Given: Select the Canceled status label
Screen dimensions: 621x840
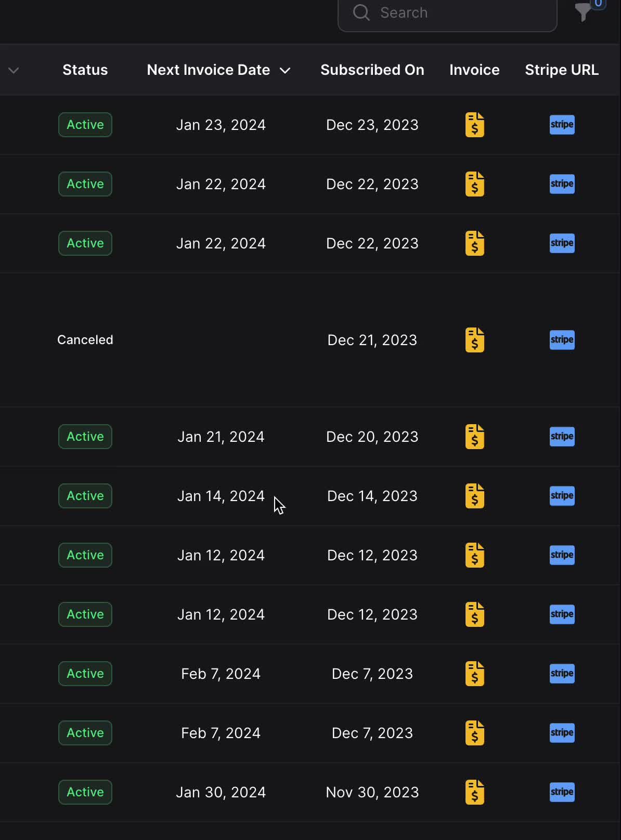Looking at the screenshot, I should tap(85, 340).
